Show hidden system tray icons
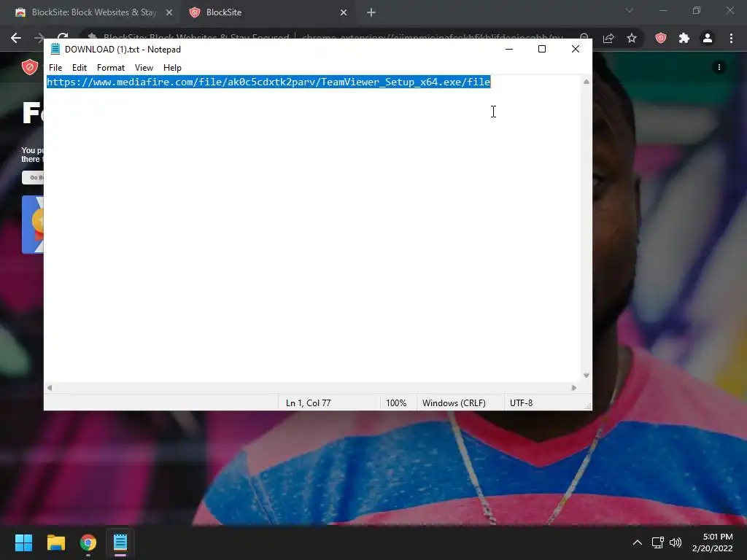747x560 pixels. click(x=637, y=542)
